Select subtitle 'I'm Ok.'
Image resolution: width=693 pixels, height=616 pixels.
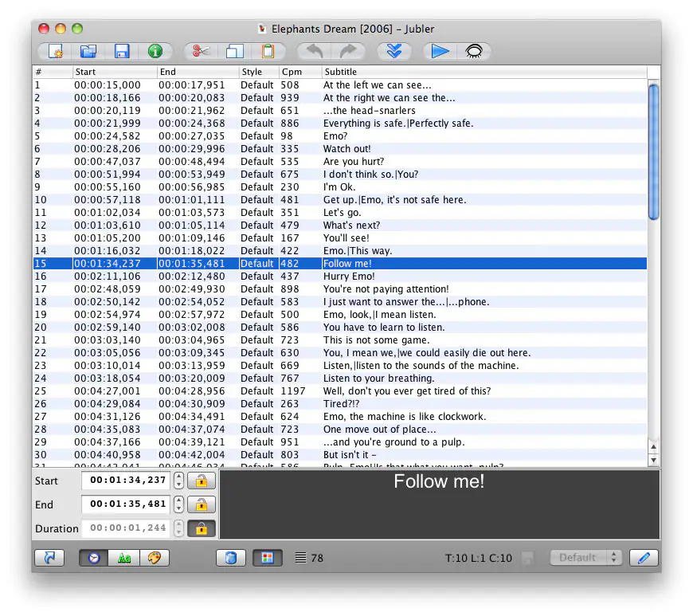[340, 187]
